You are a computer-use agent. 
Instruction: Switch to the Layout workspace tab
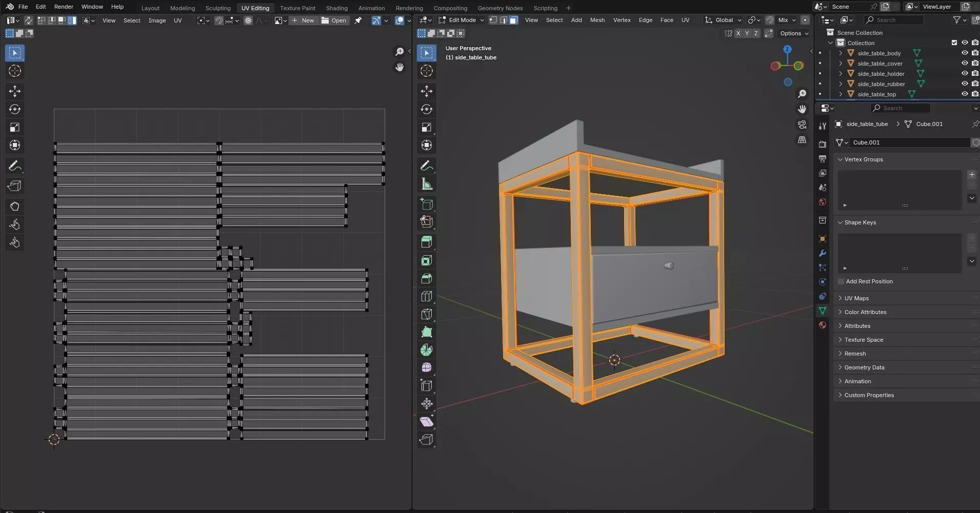[150, 8]
